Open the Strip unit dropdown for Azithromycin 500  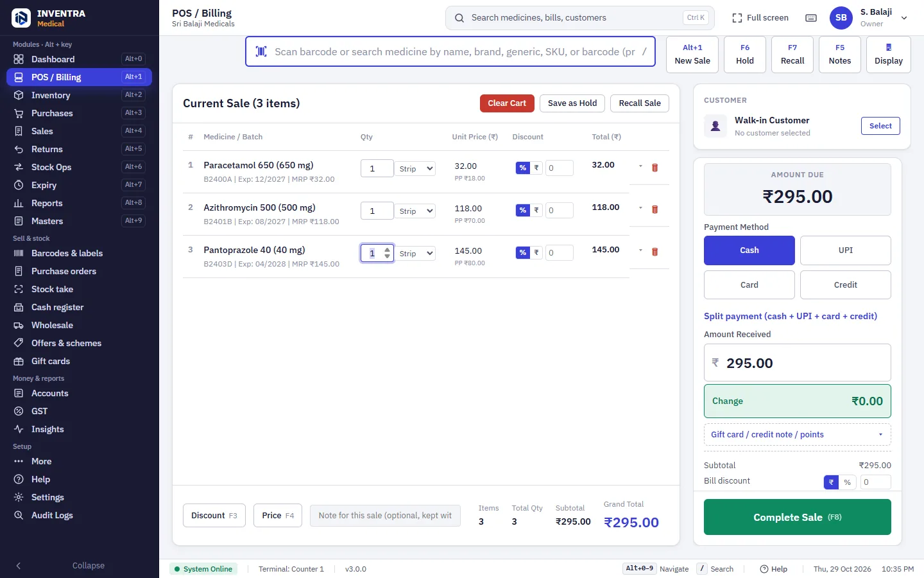[416, 211]
